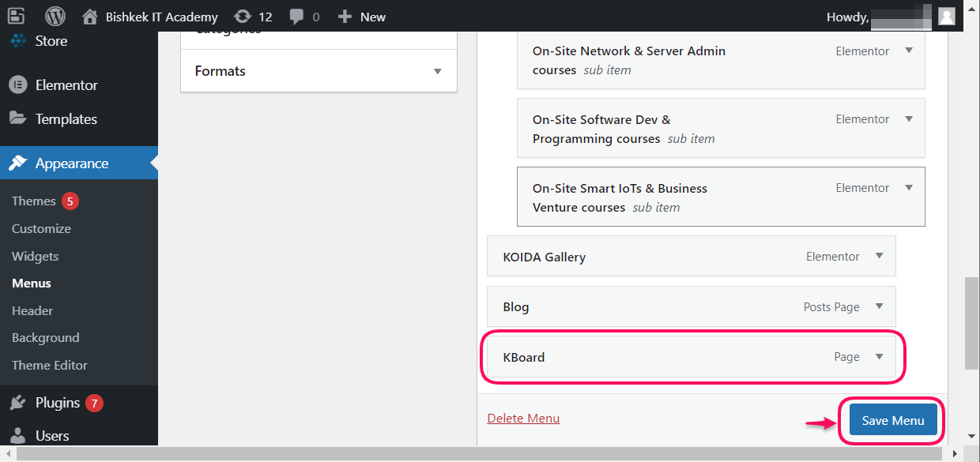Image resolution: width=980 pixels, height=462 pixels.
Task: Expand On-Site Smart IoTs & Business item
Action: pyautogui.click(x=909, y=188)
